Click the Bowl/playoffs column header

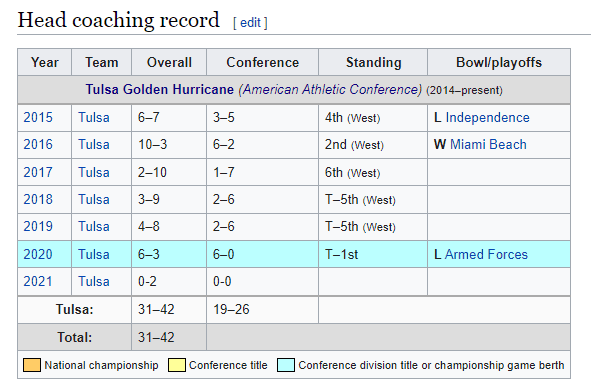coord(499,62)
